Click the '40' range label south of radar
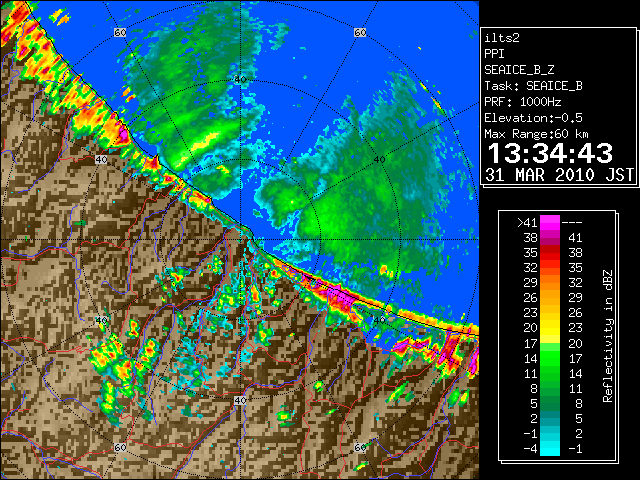This screenshot has height=480, width=640. pyautogui.click(x=240, y=400)
